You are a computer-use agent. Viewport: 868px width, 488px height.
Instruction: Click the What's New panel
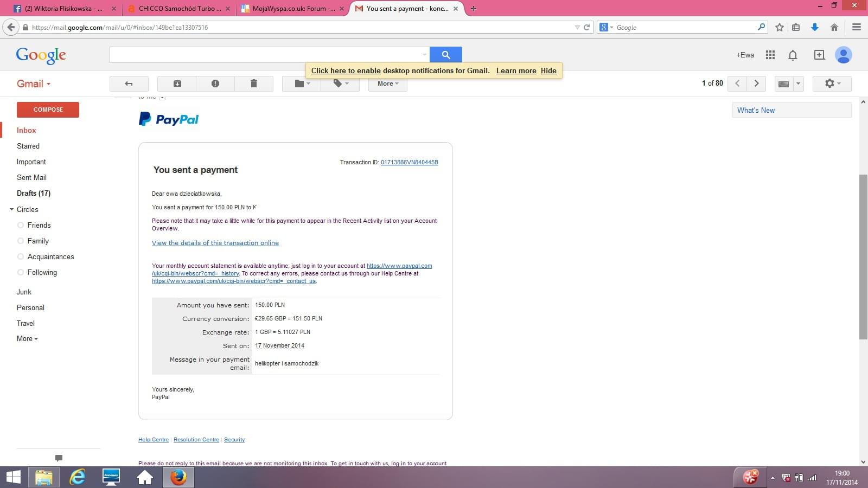point(792,110)
